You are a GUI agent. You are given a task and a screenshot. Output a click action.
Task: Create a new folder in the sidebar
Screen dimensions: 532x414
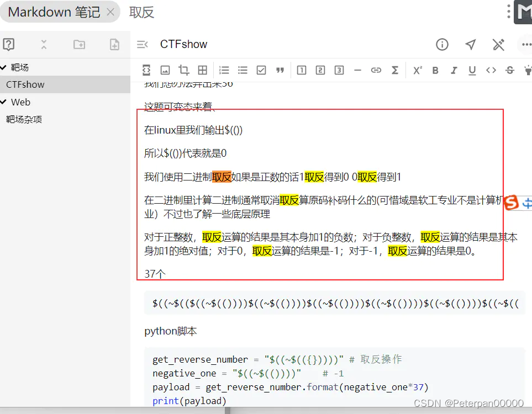click(x=79, y=44)
